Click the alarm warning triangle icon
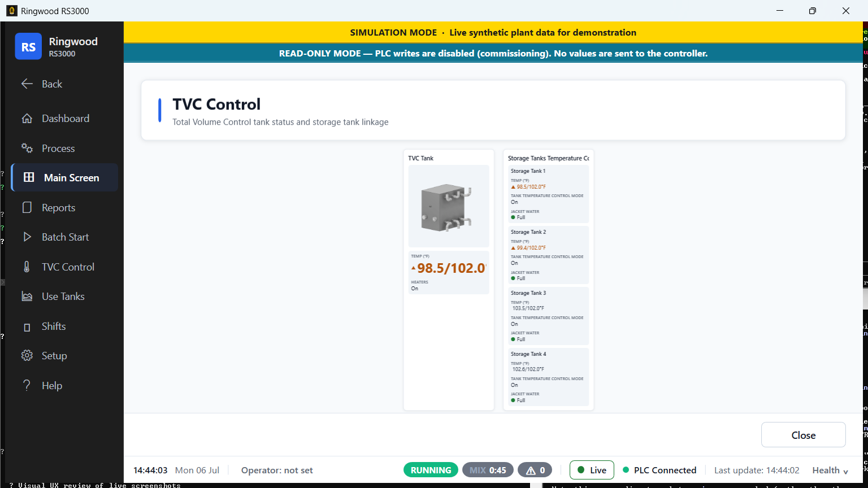 coord(531,470)
